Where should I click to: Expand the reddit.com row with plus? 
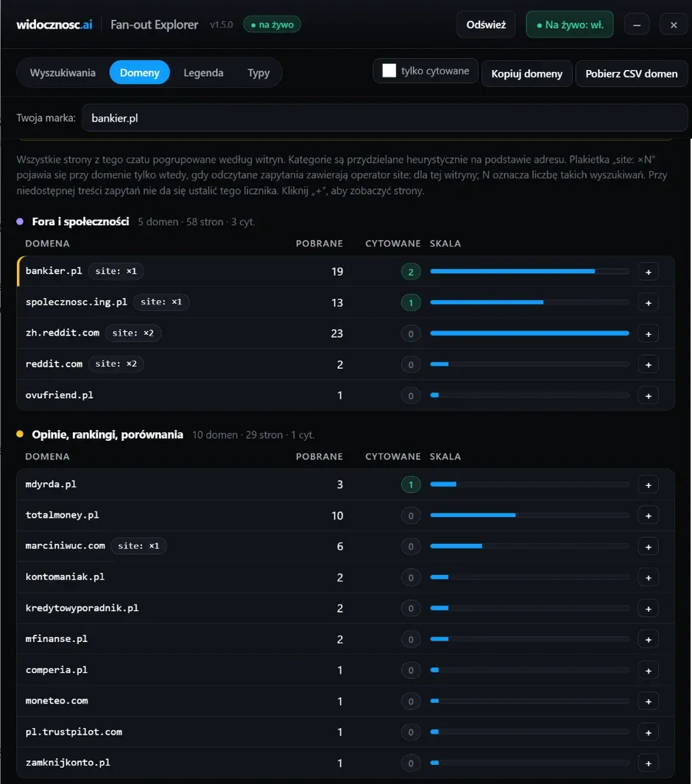click(x=648, y=365)
